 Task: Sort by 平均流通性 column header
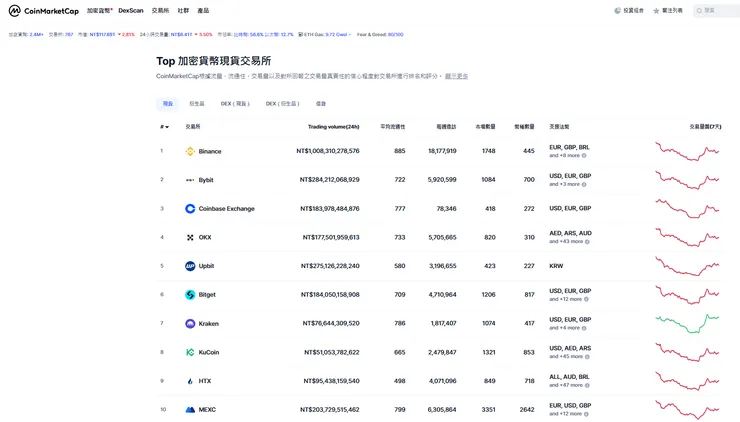[x=393, y=127]
